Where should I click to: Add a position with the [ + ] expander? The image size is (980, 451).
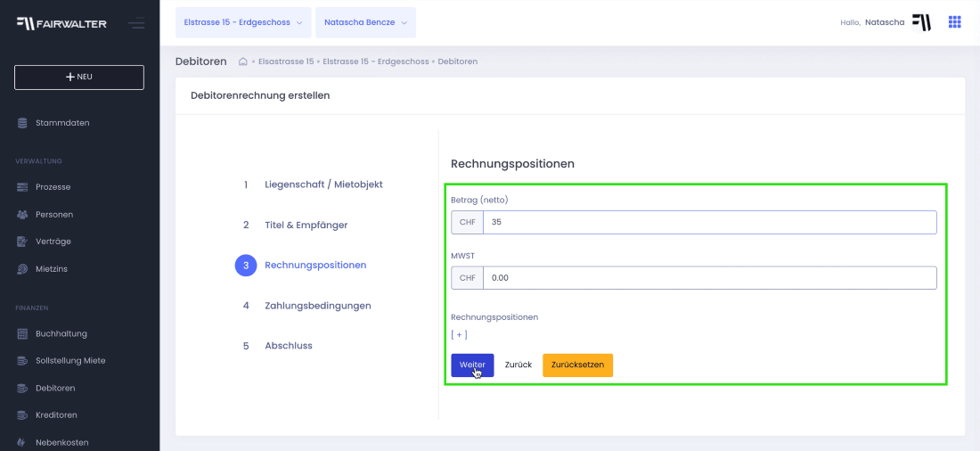coord(460,334)
